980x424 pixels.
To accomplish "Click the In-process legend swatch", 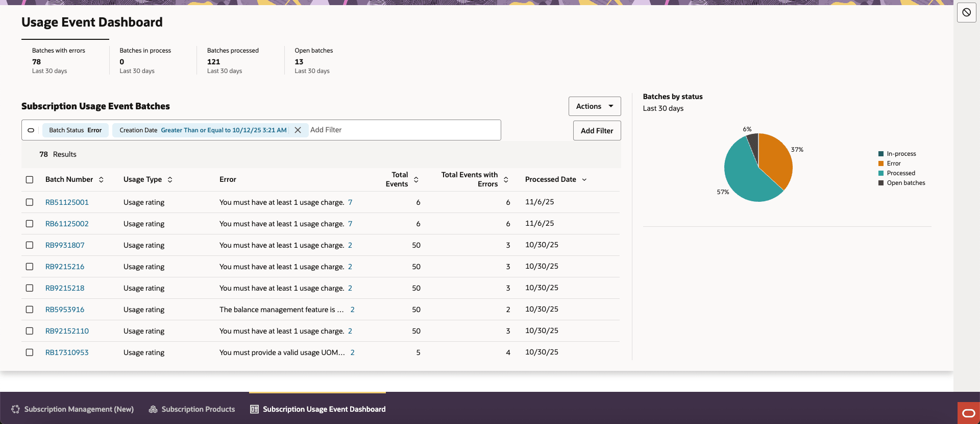I will [x=881, y=154].
